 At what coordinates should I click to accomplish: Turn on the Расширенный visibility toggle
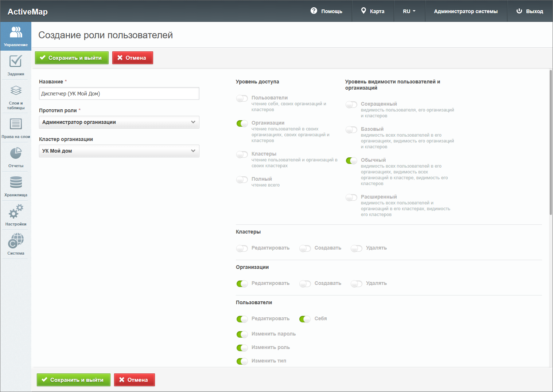(x=351, y=197)
